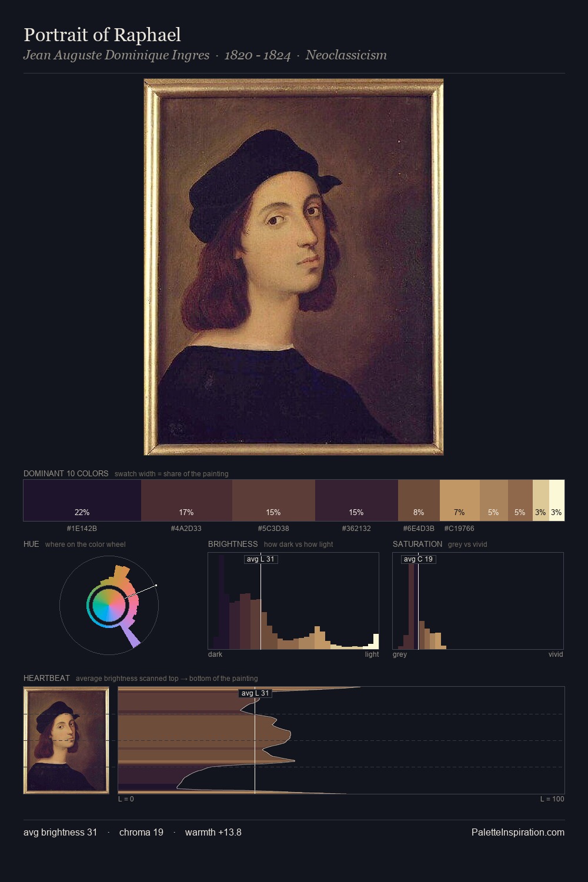
Task: Click the 'avg L 31' tag in heartbeat chart
Action: pyautogui.click(x=255, y=693)
